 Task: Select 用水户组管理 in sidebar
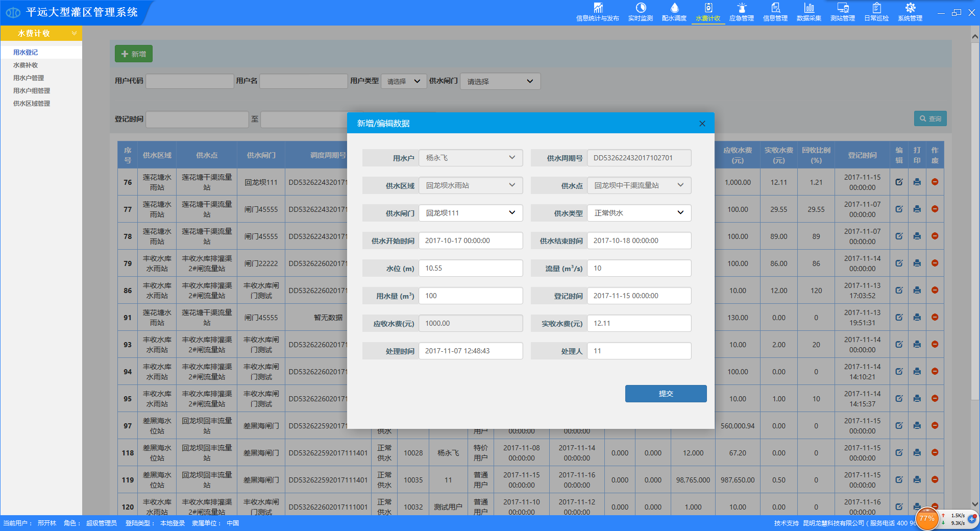point(32,90)
